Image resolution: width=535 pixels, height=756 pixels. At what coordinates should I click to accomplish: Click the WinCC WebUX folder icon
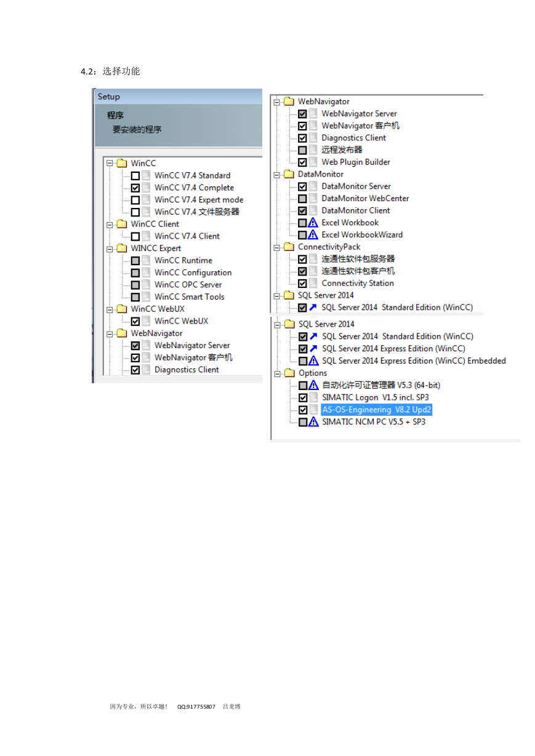click(x=121, y=309)
